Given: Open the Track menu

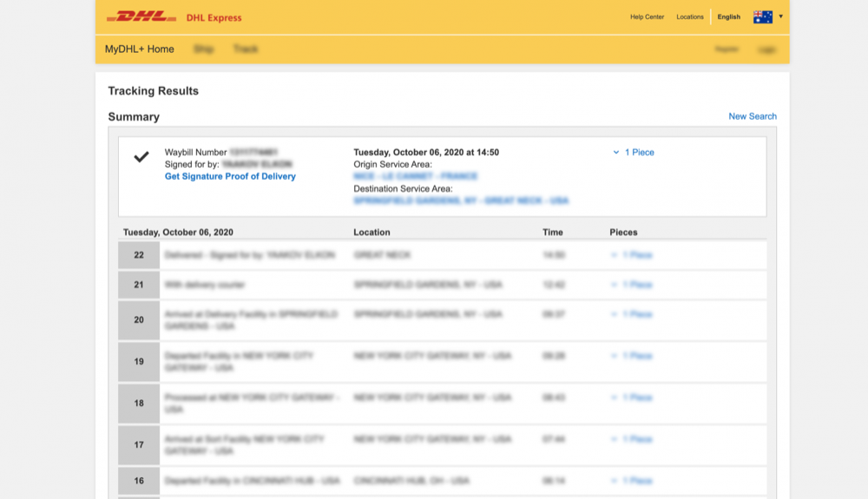Looking at the screenshot, I should 245,49.
